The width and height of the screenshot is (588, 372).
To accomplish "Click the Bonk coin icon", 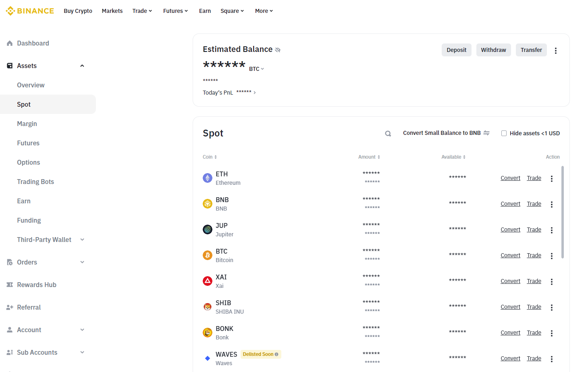I will (208, 333).
